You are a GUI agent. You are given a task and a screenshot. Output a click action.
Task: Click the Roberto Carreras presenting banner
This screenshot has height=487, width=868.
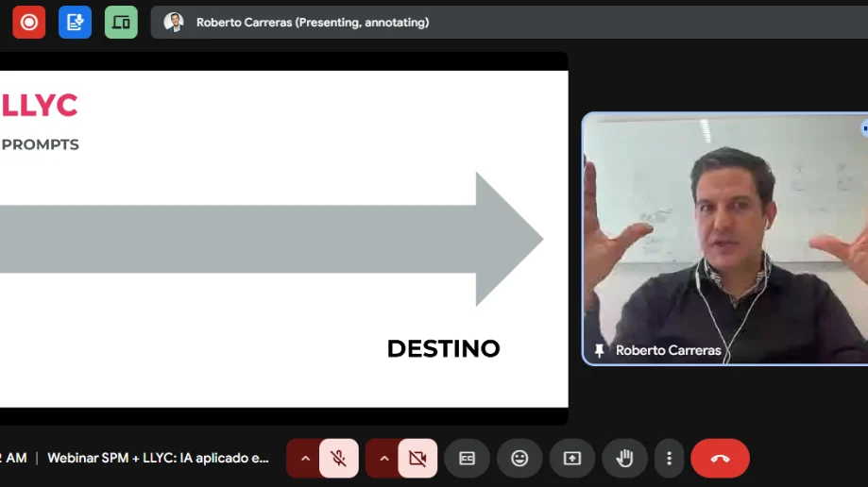[312, 22]
